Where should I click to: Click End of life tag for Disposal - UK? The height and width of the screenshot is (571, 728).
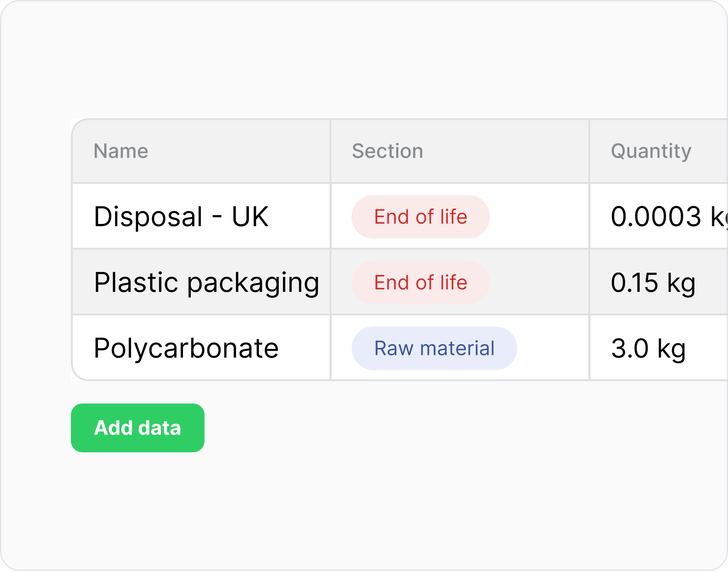[x=421, y=217]
